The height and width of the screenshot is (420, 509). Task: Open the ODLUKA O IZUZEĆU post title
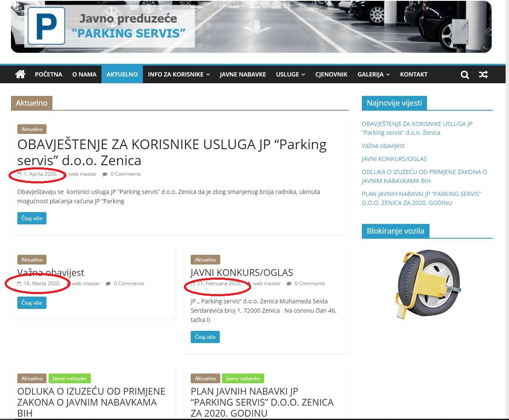[91, 402]
